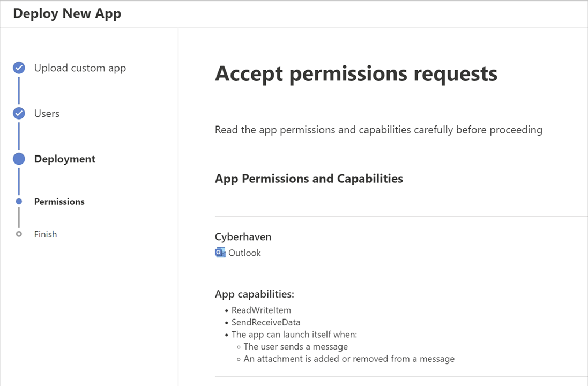588x386 pixels.
Task: Open the Users step label
Action: pyautogui.click(x=47, y=114)
